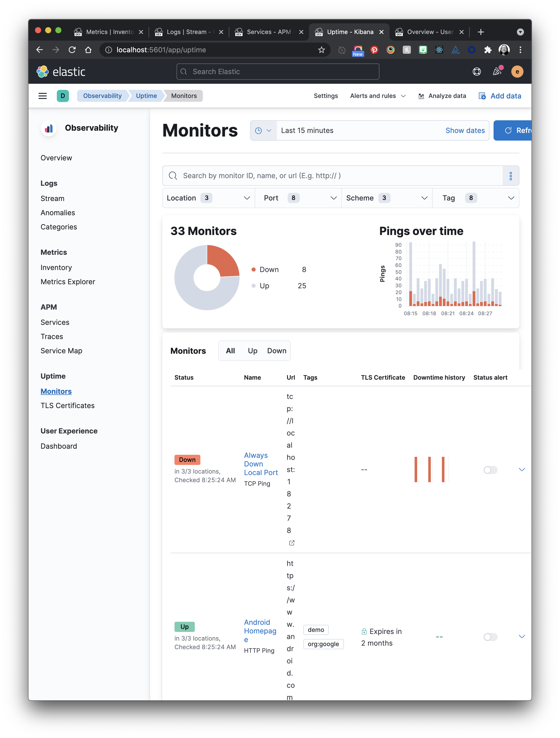Click the Add data link

(x=500, y=96)
